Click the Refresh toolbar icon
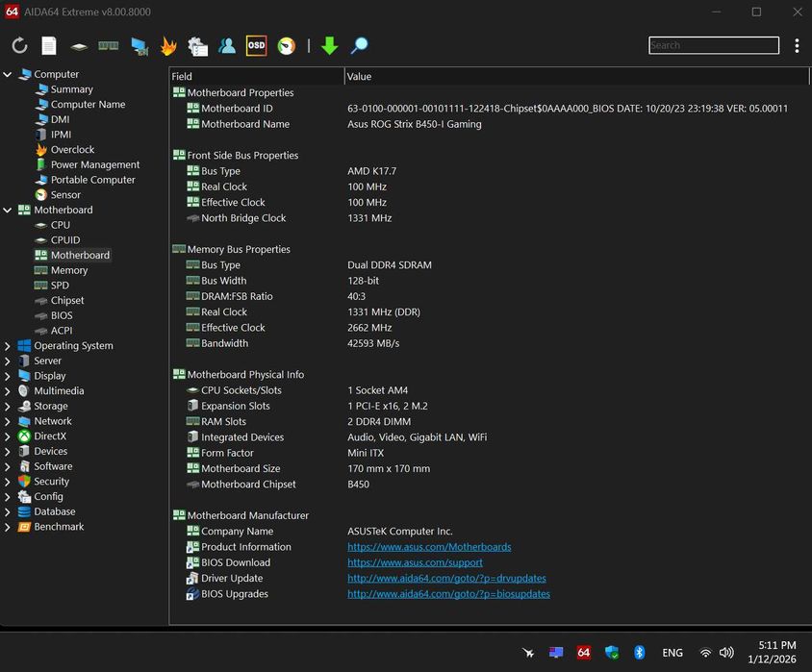812x672 pixels. (x=19, y=45)
